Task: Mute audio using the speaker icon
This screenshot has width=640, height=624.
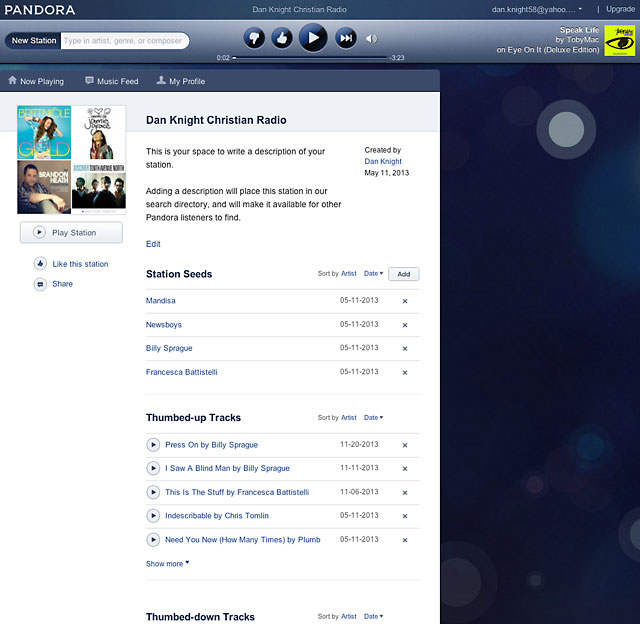Action: tap(371, 39)
